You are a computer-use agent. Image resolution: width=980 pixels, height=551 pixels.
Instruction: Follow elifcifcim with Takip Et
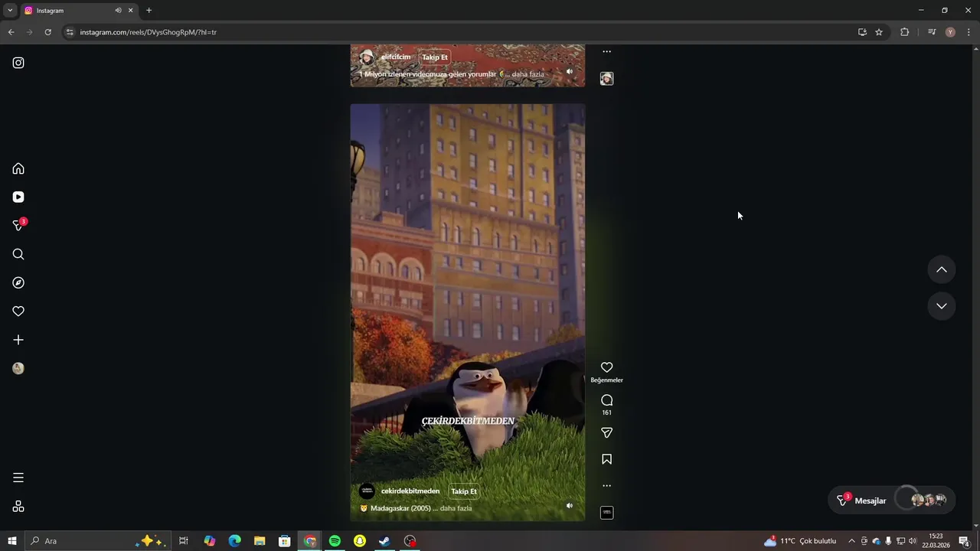(435, 57)
